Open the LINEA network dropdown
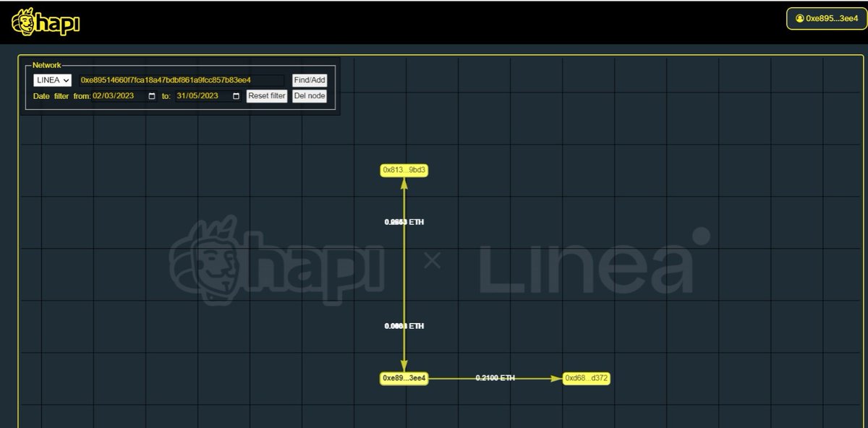The image size is (868, 428). click(x=53, y=80)
